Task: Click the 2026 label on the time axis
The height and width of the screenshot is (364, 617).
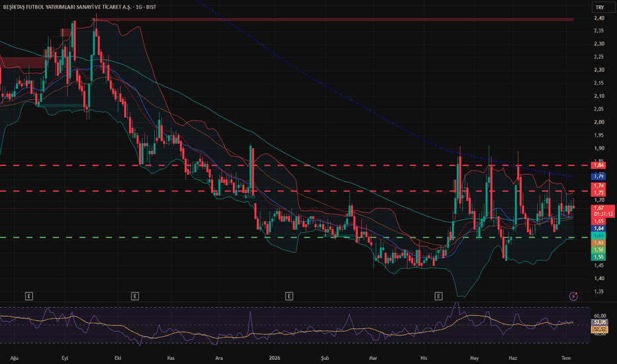Action: (x=274, y=358)
